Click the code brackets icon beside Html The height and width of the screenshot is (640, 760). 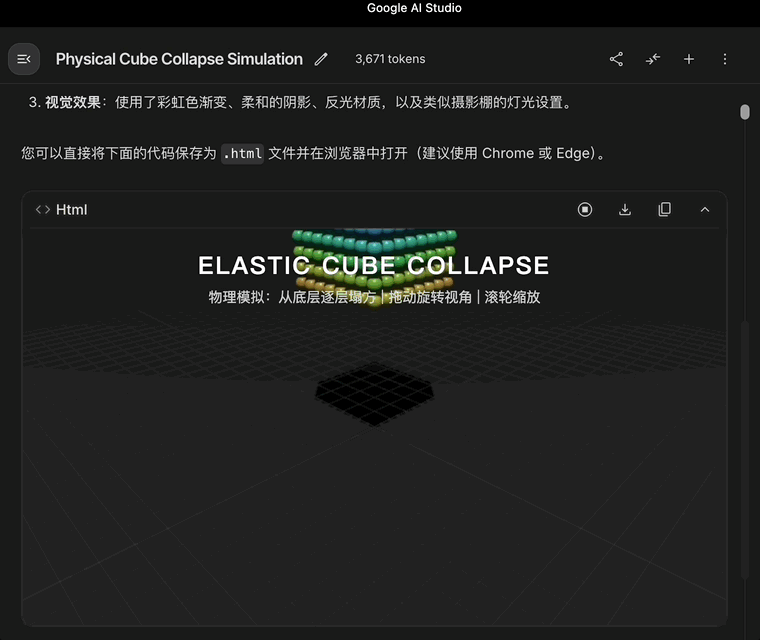click(x=43, y=210)
